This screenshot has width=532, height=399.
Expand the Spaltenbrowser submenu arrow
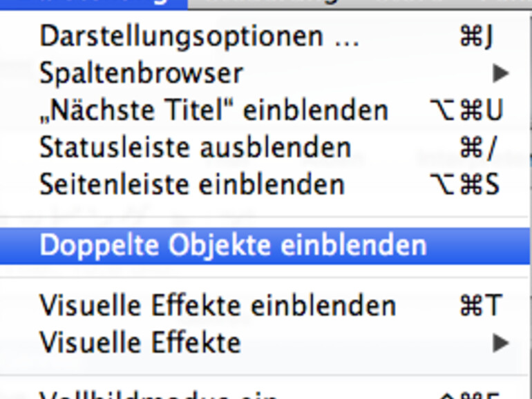tap(501, 74)
